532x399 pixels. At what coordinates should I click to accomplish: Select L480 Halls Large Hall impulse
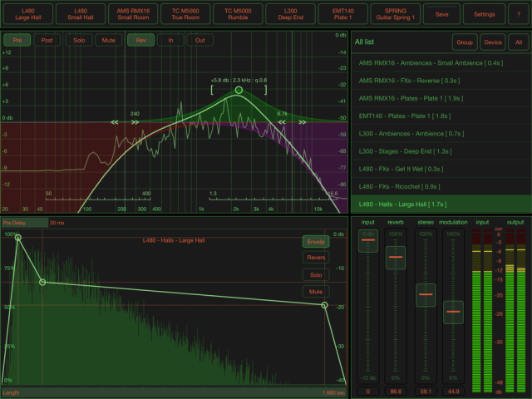click(x=441, y=204)
